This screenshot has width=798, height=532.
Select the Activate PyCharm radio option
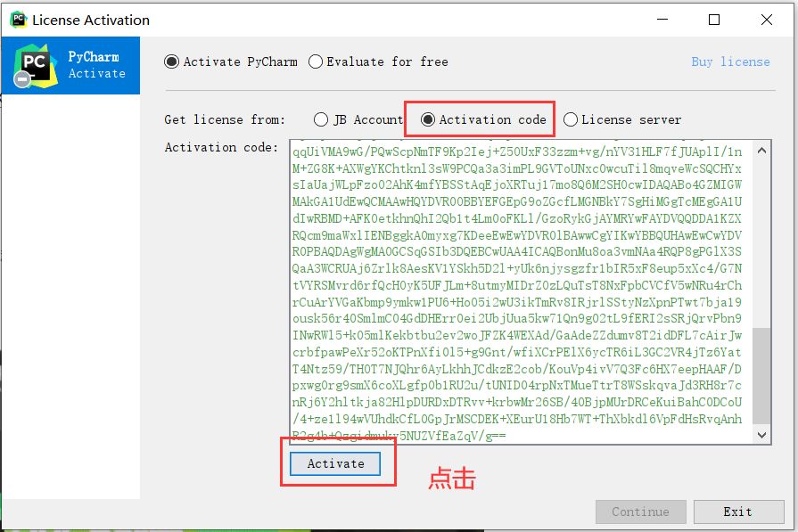231,61
